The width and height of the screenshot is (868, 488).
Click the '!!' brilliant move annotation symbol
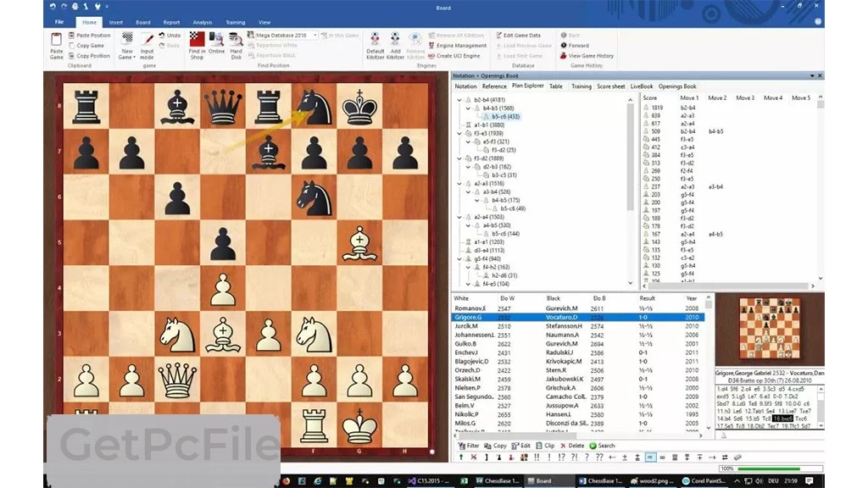[x=537, y=457]
